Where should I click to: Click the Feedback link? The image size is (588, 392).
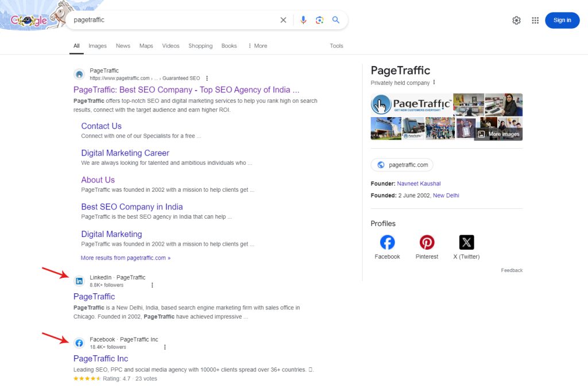tap(512, 270)
